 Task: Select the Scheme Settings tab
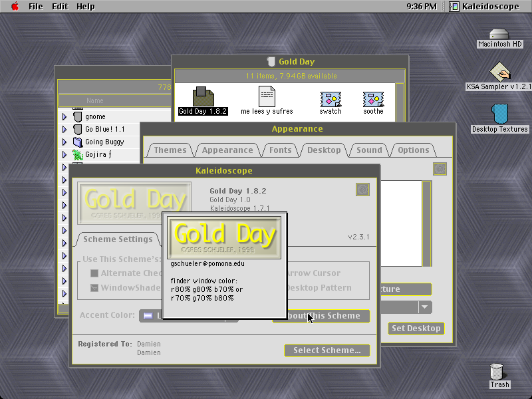click(x=118, y=239)
